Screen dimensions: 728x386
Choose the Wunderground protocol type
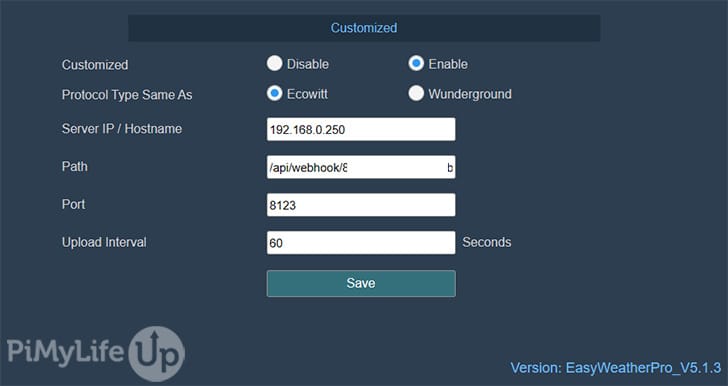[x=416, y=93]
